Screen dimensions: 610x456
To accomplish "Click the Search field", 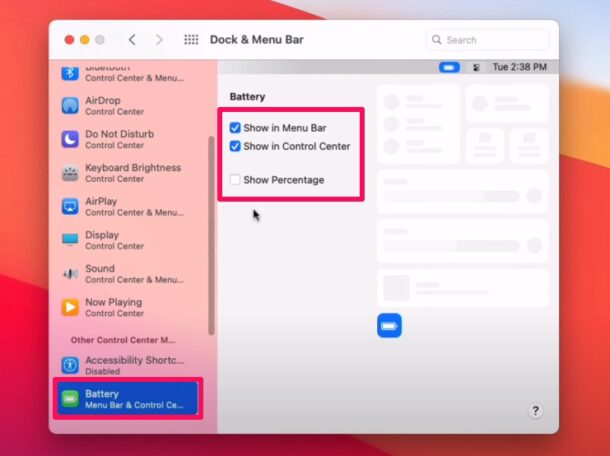I will pyautogui.click(x=487, y=40).
